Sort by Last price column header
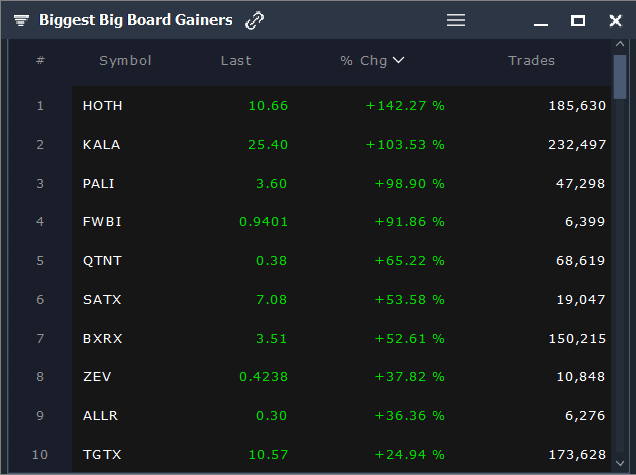Viewport: 636px width, 475px height. (x=236, y=60)
